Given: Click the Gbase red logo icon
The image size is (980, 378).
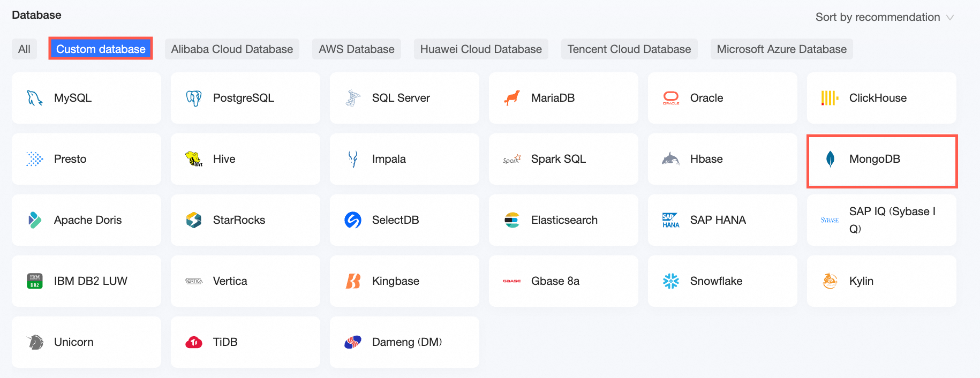Looking at the screenshot, I should pyautogui.click(x=512, y=281).
